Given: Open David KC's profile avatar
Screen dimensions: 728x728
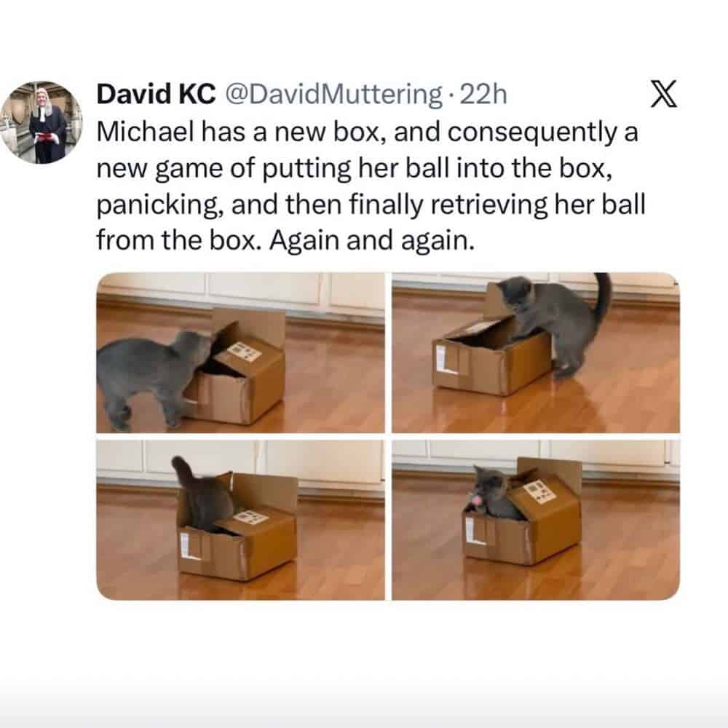Looking at the screenshot, I should point(41,122).
